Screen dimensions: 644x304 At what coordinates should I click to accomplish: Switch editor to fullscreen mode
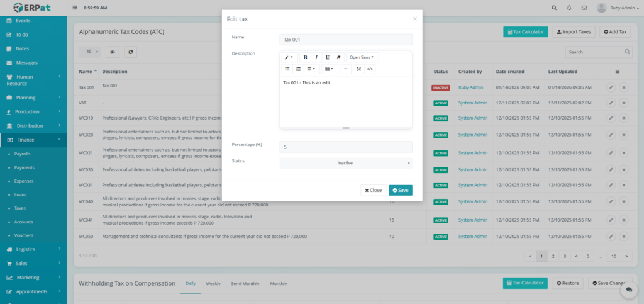[x=358, y=69]
